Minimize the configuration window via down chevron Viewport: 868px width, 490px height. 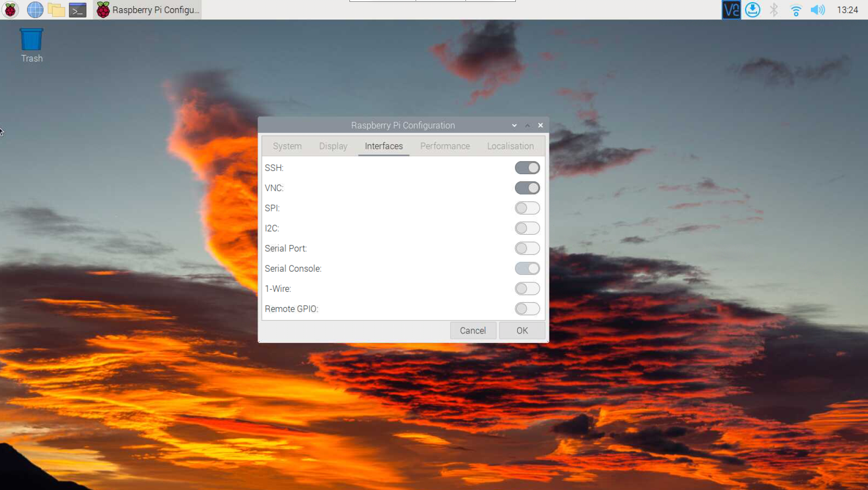pos(514,125)
